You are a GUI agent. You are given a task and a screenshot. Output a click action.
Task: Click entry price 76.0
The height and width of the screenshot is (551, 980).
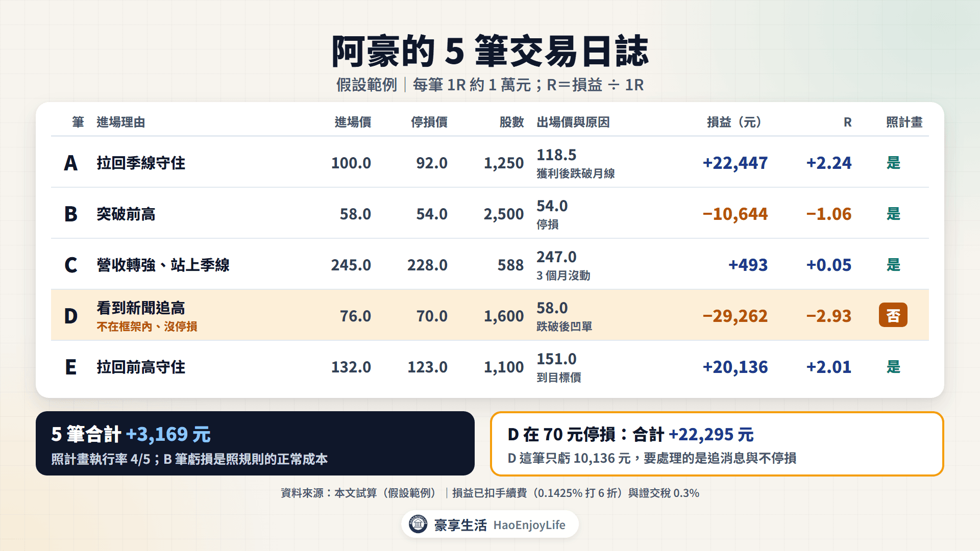tap(356, 316)
